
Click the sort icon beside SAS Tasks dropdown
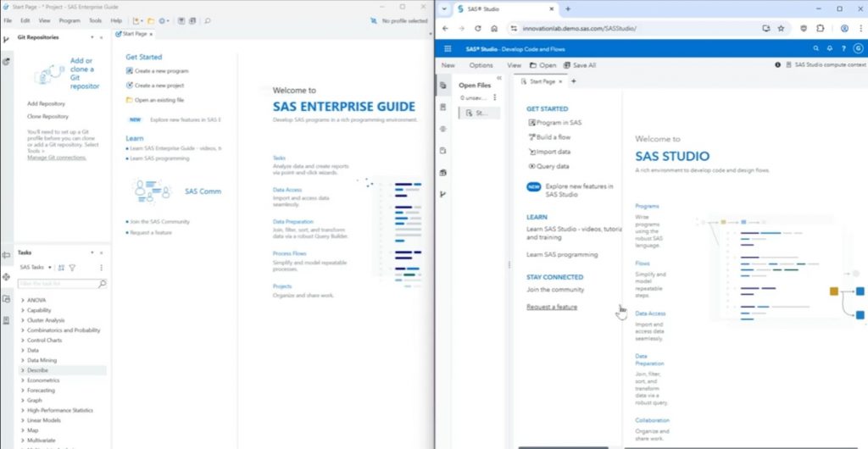(x=61, y=268)
